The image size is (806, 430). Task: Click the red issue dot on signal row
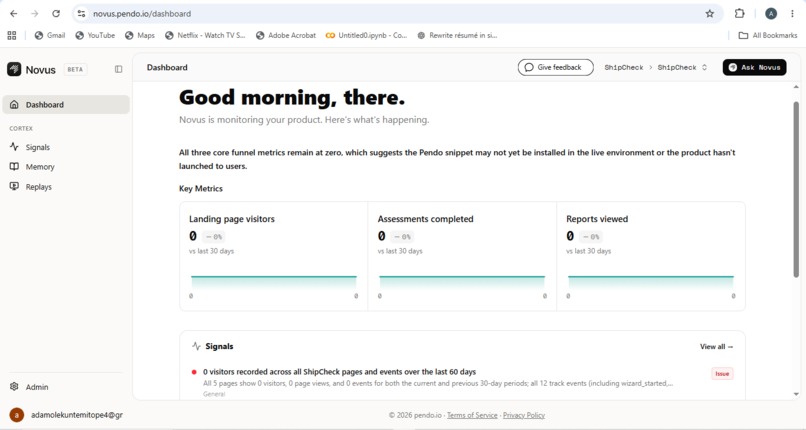pyautogui.click(x=194, y=372)
